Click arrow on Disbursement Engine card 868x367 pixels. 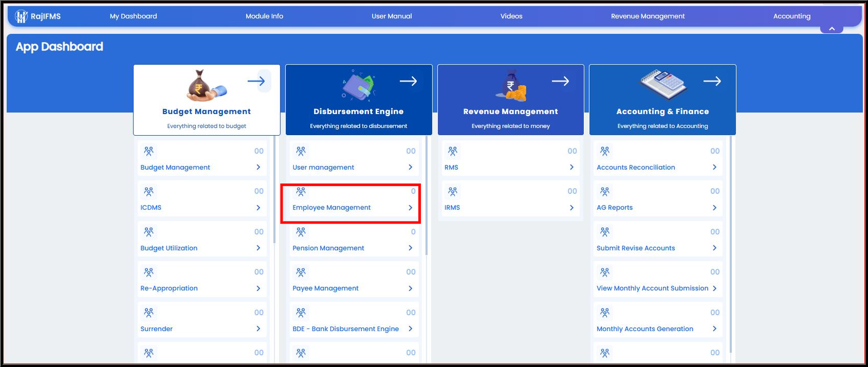409,81
